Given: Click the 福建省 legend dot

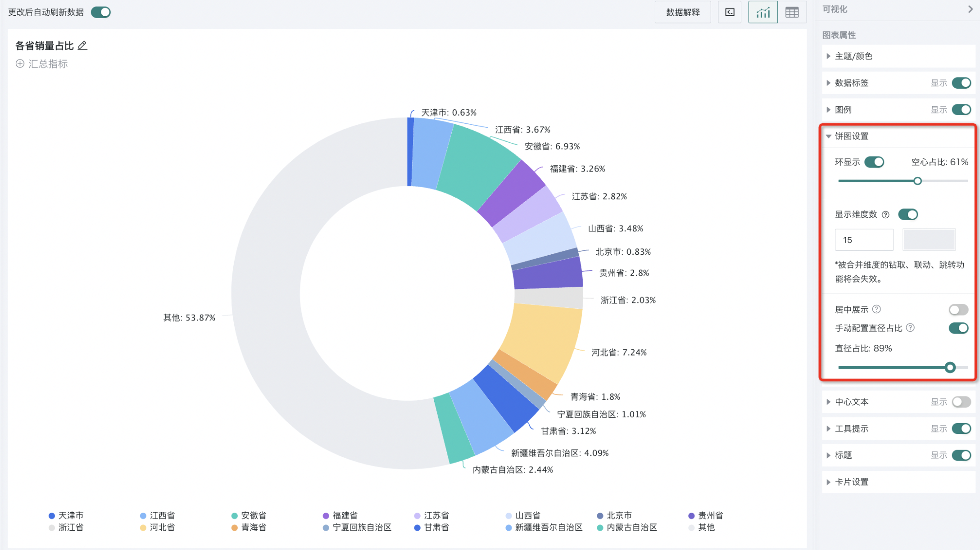Looking at the screenshot, I should 326,516.
